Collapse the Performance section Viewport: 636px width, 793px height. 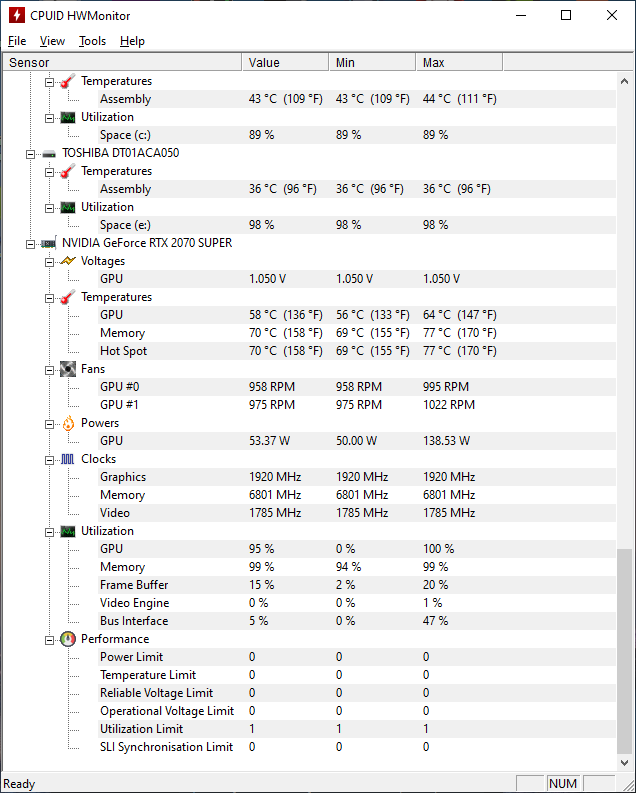tap(48, 639)
